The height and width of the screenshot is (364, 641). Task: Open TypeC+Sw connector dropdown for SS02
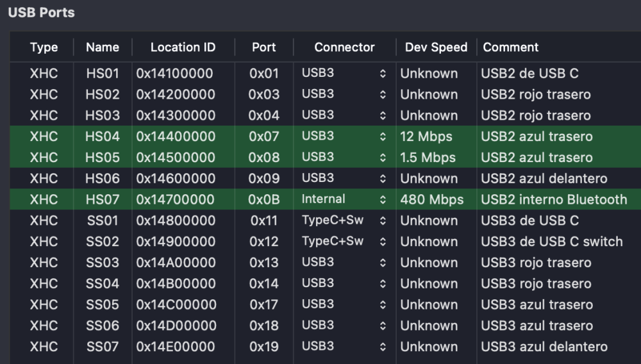tap(344, 242)
